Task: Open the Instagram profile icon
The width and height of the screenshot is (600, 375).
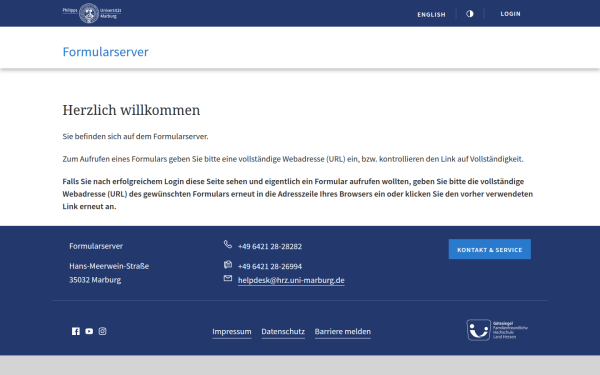Action: [x=103, y=331]
